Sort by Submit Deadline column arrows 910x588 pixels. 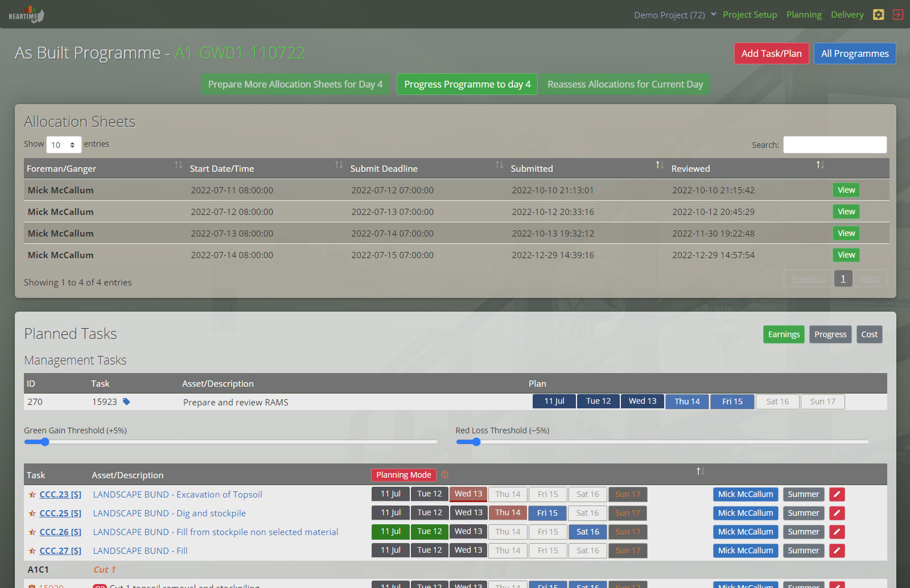499,165
